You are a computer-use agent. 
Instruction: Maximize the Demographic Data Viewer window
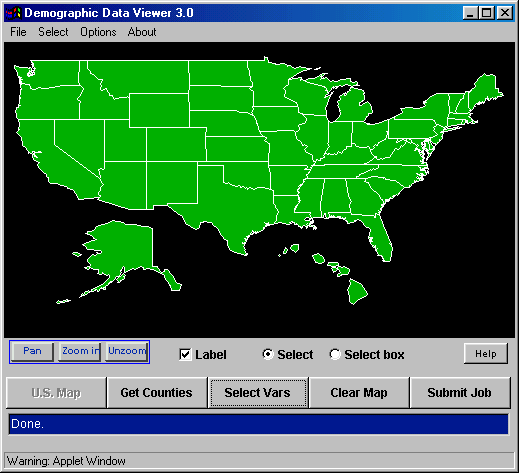[x=486, y=13]
